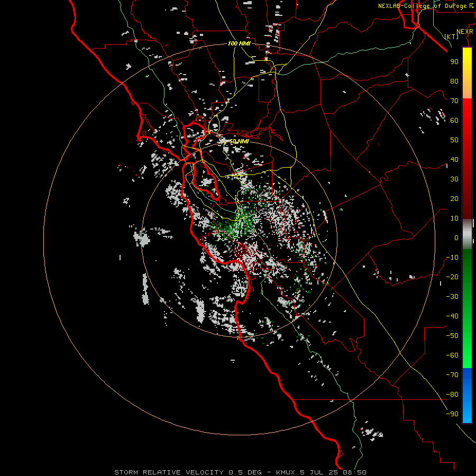476x476 pixels.
Task: Select the -80 value on velocity scale
Action: (x=452, y=395)
